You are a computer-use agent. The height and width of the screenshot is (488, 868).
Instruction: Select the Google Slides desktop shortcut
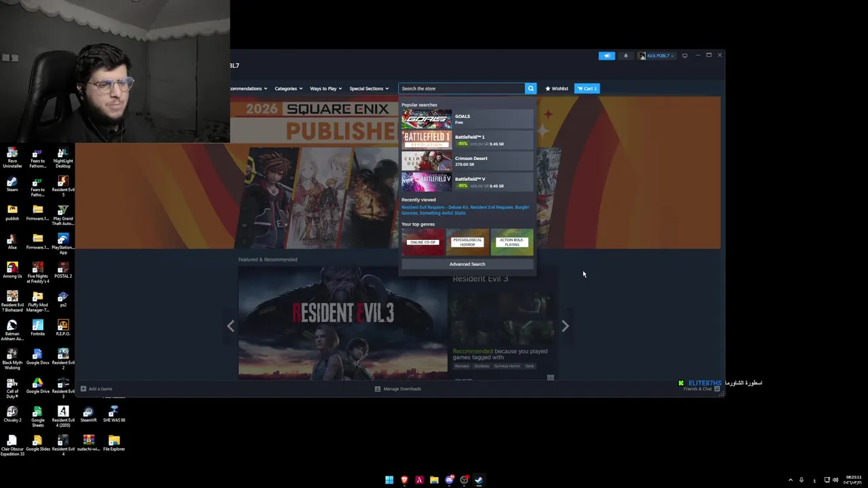click(x=38, y=443)
